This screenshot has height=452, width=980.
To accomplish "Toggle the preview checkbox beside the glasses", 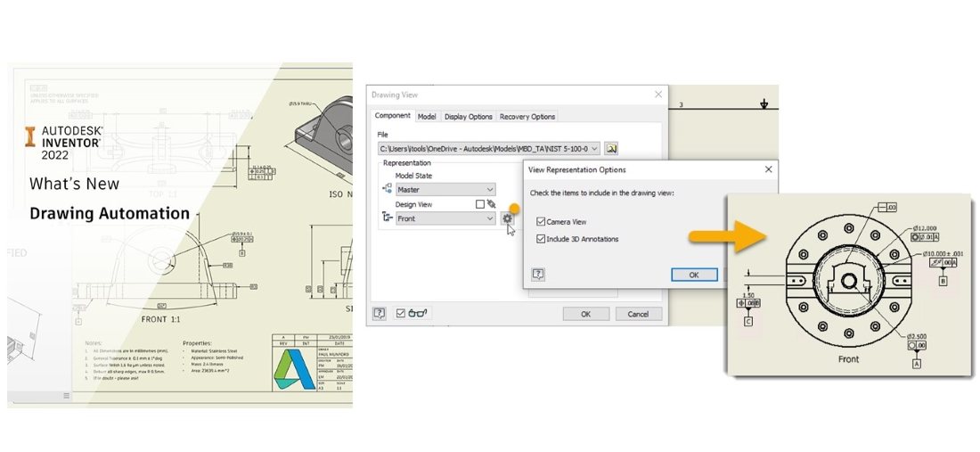I will point(401,313).
